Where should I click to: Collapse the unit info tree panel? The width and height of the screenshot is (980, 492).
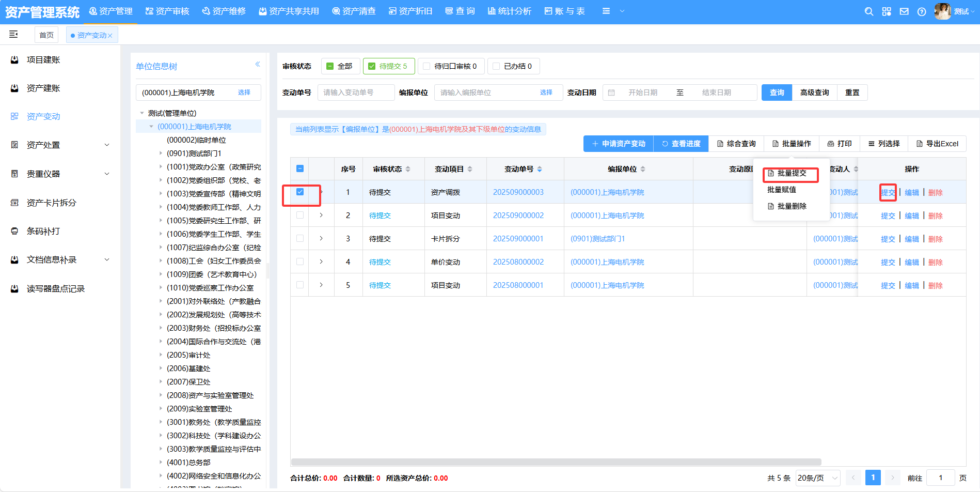257,64
